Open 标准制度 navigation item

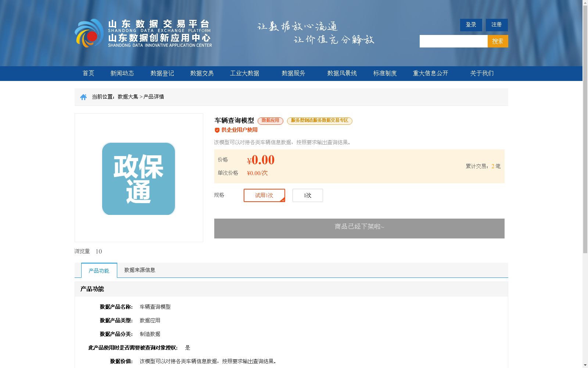coord(385,73)
